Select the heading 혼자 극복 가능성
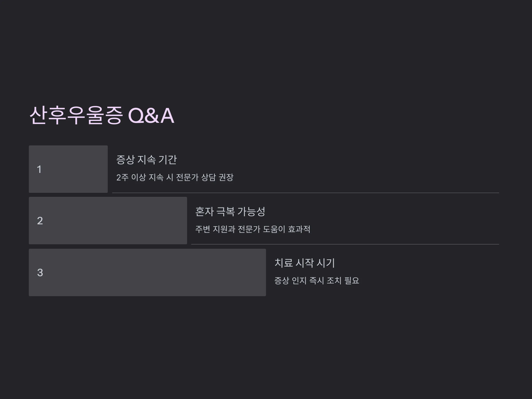 [230, 211]
